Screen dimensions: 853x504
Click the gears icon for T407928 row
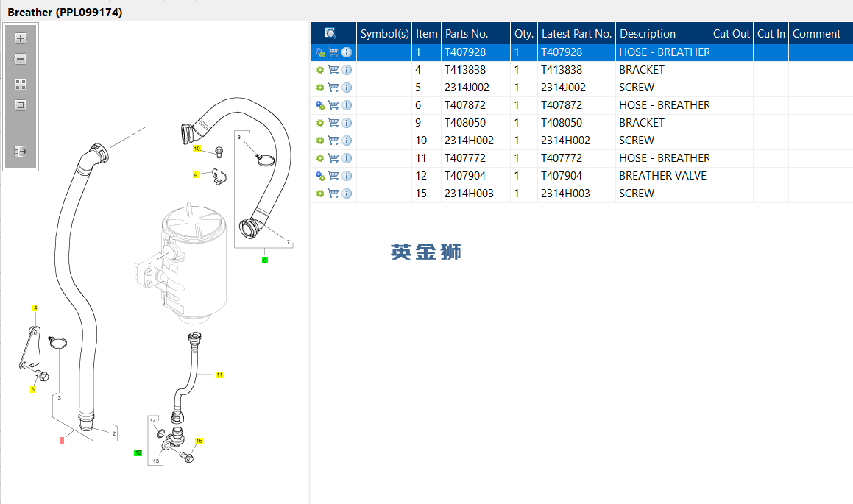[320, 53]
